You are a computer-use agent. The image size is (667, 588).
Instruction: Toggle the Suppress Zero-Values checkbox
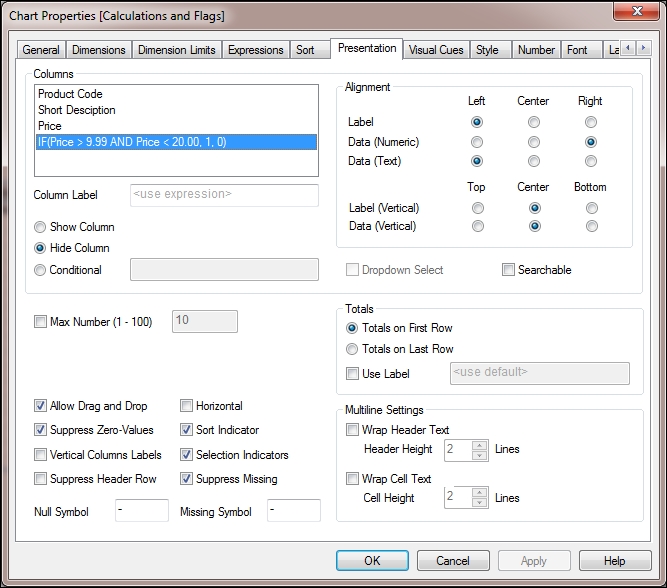point(41,430)
